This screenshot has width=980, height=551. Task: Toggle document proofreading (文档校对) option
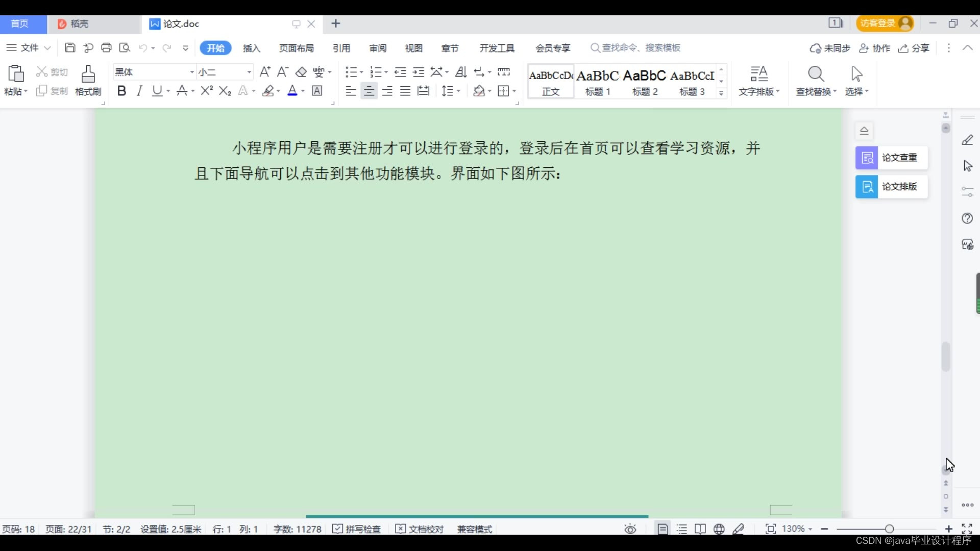point(420,529)
